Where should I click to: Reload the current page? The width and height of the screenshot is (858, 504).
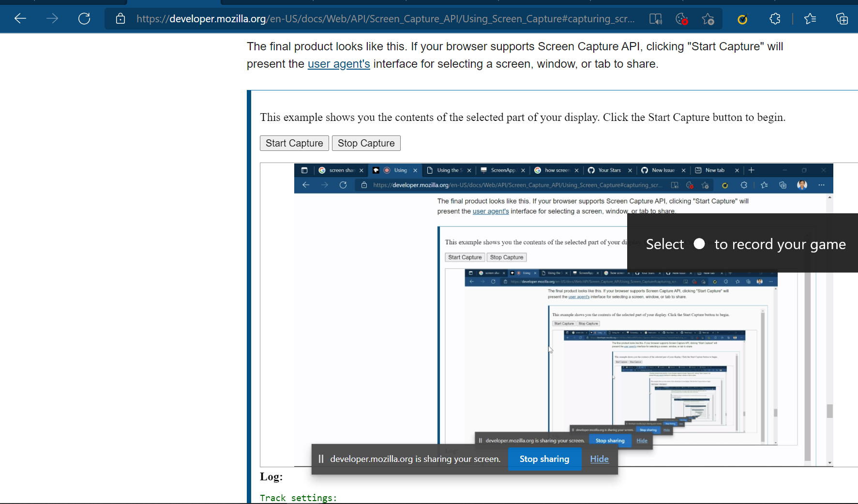(84, 18)
